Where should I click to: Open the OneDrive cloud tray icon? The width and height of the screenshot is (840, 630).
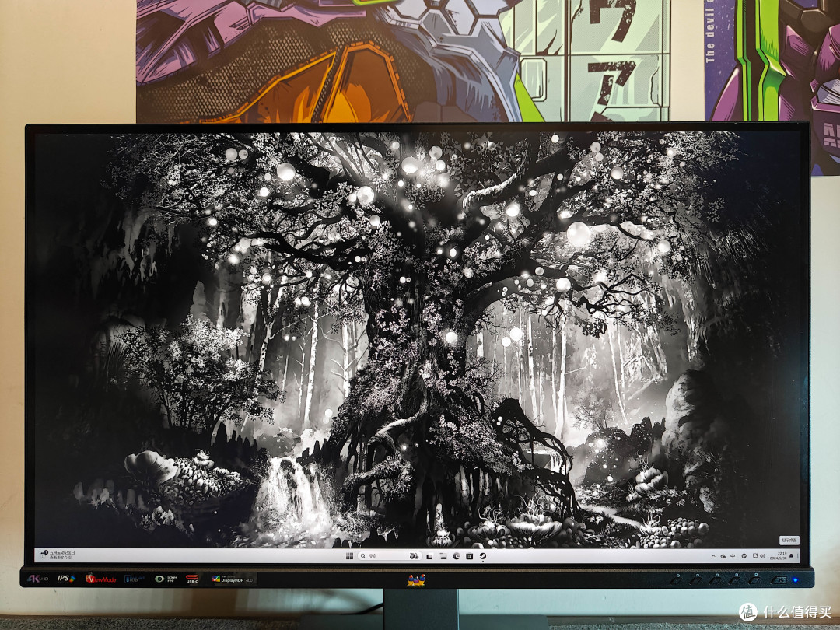pyautogui.click(x=723, y=556)
